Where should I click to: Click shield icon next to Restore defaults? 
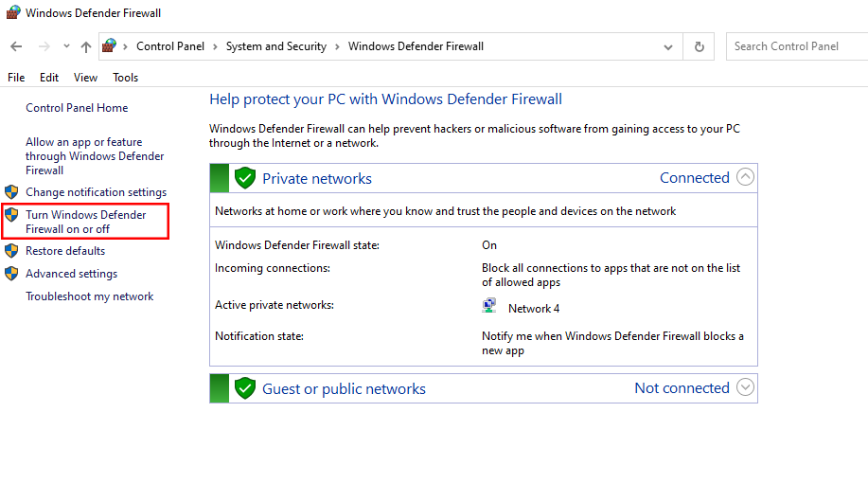click(11, 251)
